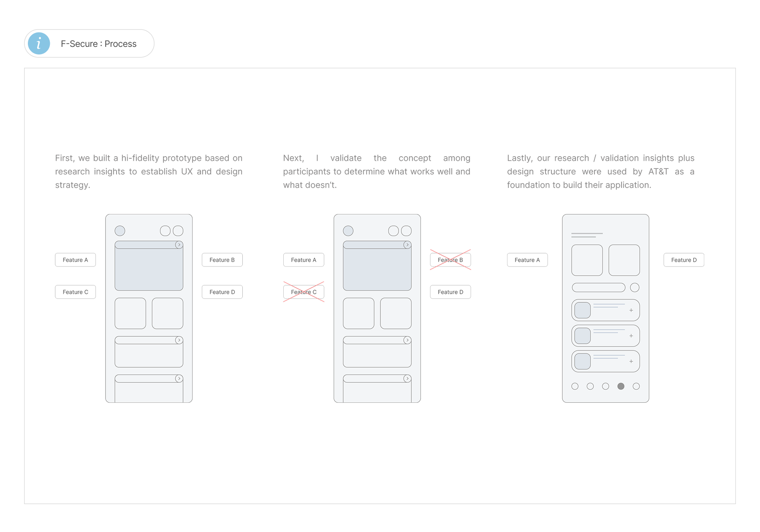Select the crossed-out Feature C label
Viewport: 760px width, 532px height.
[304, 292]
